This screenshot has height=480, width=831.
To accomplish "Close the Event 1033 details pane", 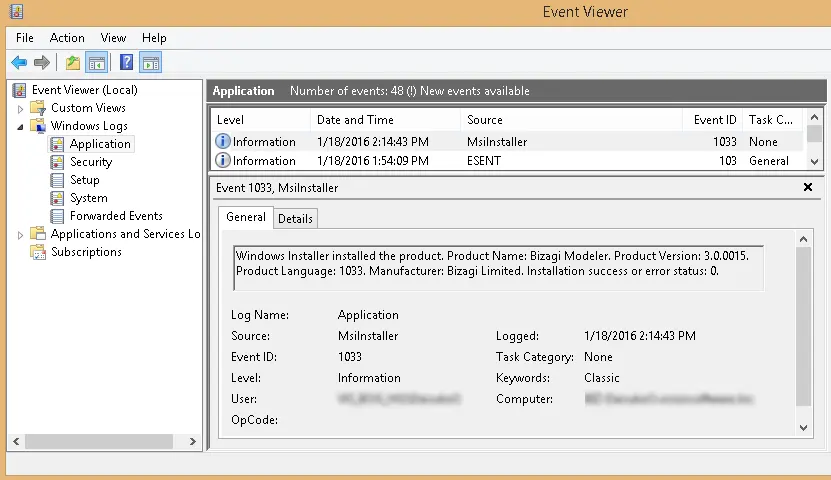I will [x=808, y=187].
